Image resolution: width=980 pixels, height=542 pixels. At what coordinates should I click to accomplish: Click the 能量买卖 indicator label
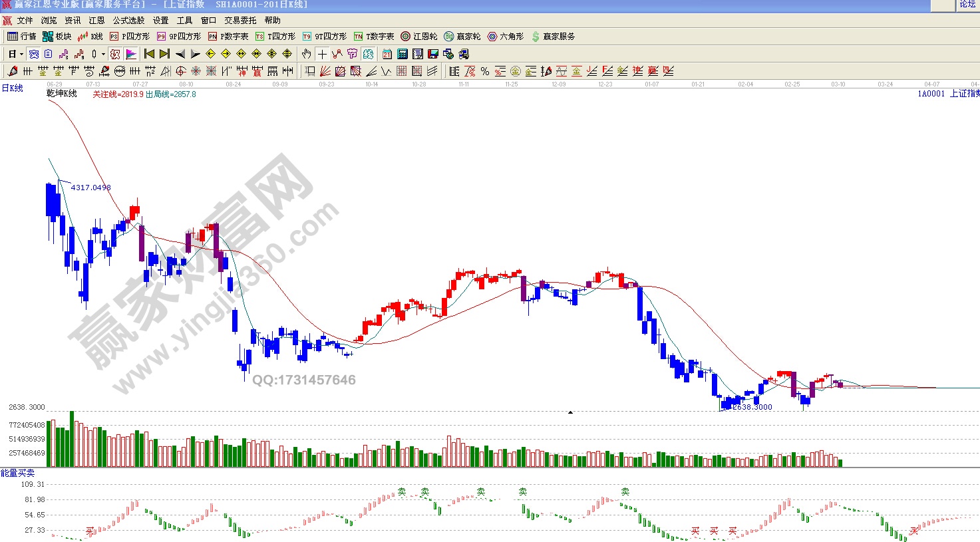coord(17,473)
